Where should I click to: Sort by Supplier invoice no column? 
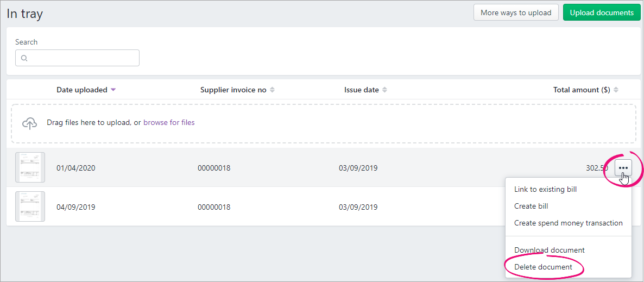point(237,90)
